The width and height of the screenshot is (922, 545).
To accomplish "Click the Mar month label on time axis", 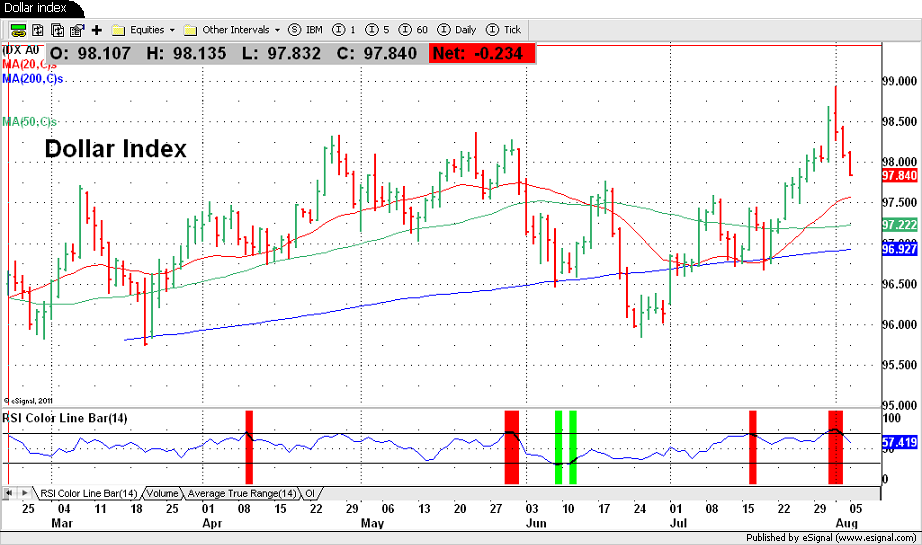I will point(62,523).
